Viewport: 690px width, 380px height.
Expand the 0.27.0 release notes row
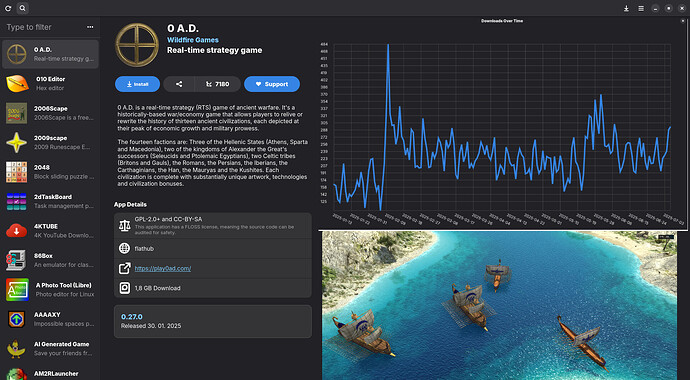[x=213, y=322]
